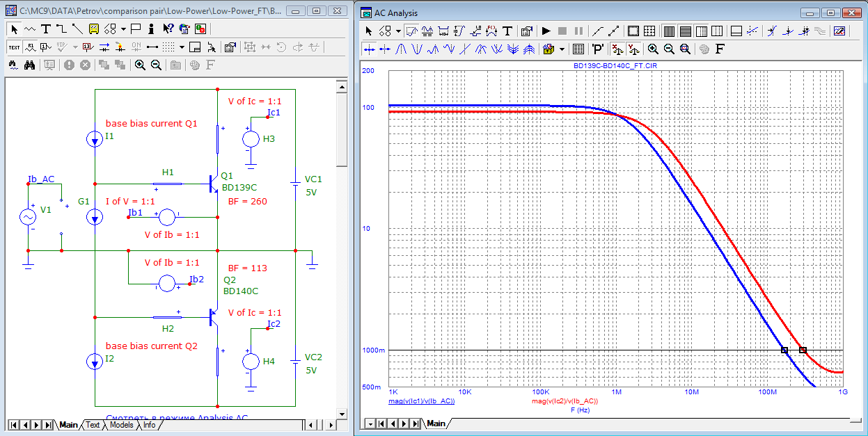Toggle grid text display in schematic
Image resolution: width=868 pixels, height=436 pixels.
(x=14, y=47)
